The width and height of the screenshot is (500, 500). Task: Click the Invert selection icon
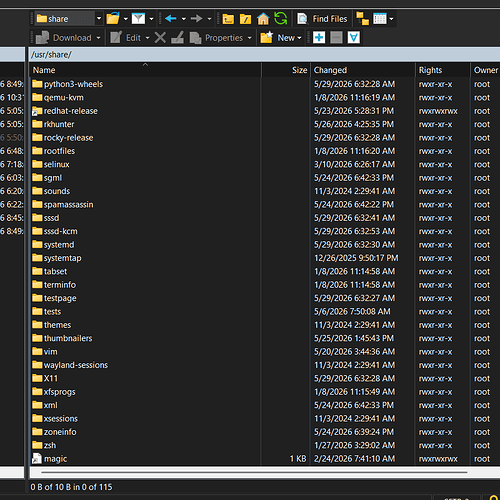[354, 37]
